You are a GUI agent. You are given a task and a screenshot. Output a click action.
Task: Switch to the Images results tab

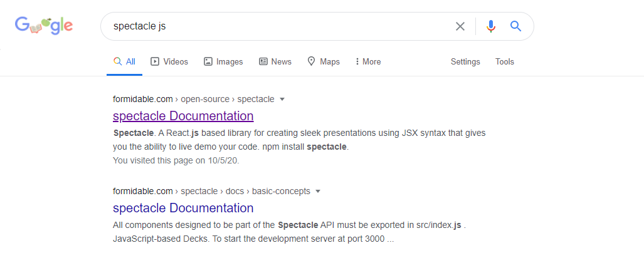223,61
